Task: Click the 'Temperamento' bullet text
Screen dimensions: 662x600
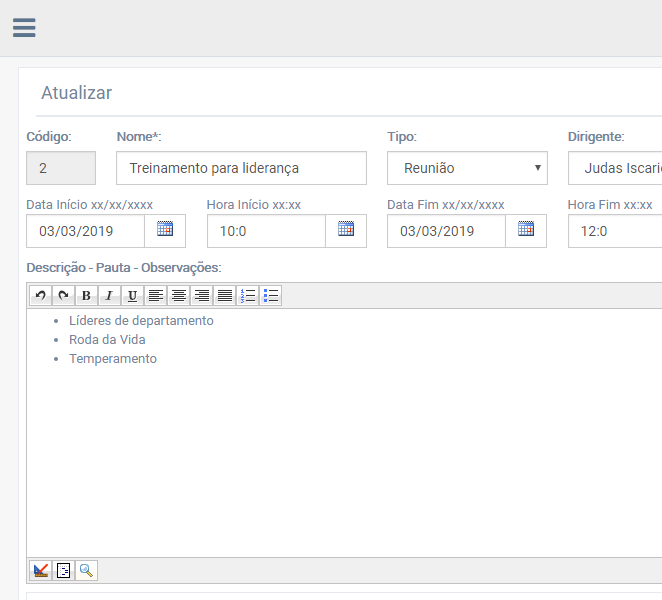Action: click(x=113, y=359)
